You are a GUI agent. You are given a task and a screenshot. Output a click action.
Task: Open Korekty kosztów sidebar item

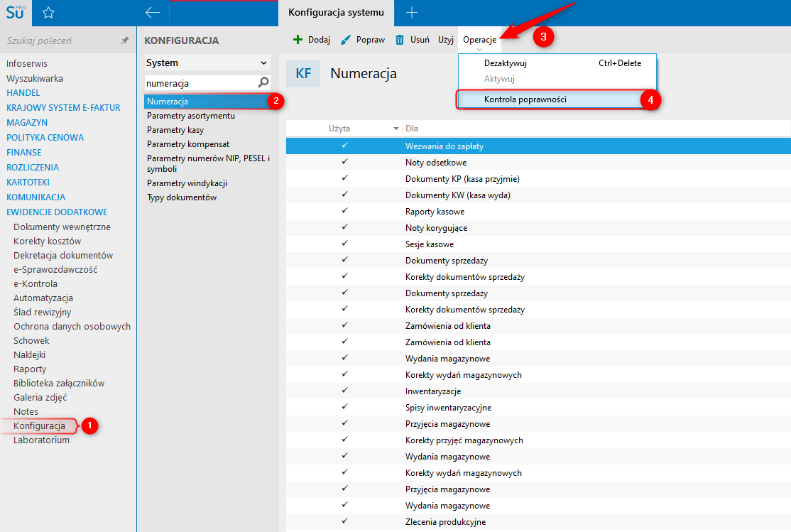[48, 241]
